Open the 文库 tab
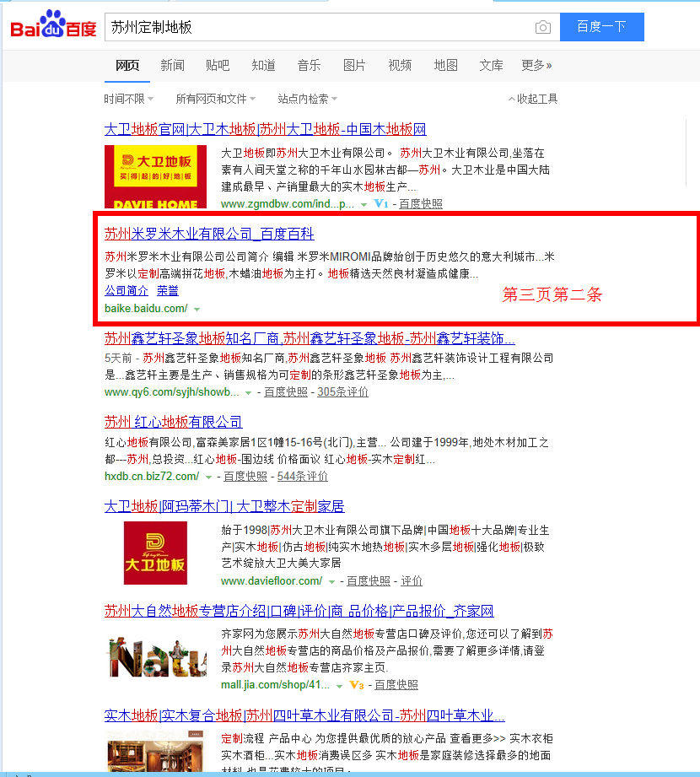700x777 pixels. [x=491, y=66]
